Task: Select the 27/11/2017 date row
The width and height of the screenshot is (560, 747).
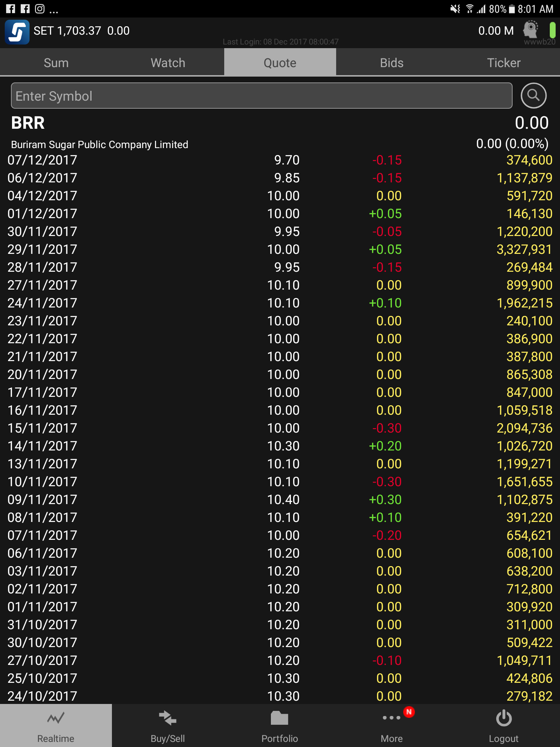Action: [280, 285]
